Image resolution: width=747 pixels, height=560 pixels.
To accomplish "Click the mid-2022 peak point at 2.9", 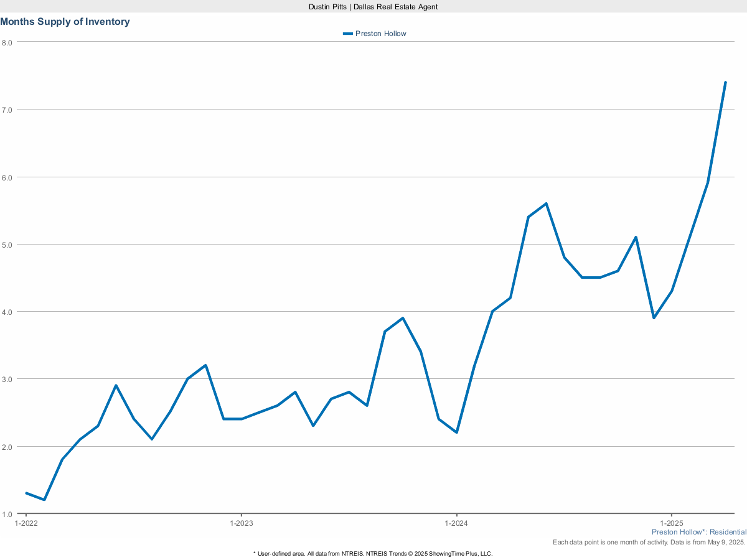I will coord(116,385).
